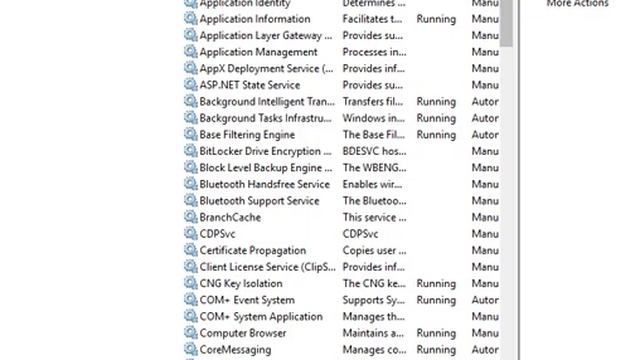Select COM+ Event System service name
Screen dimensions: 640x360
[x=247, y=300]
